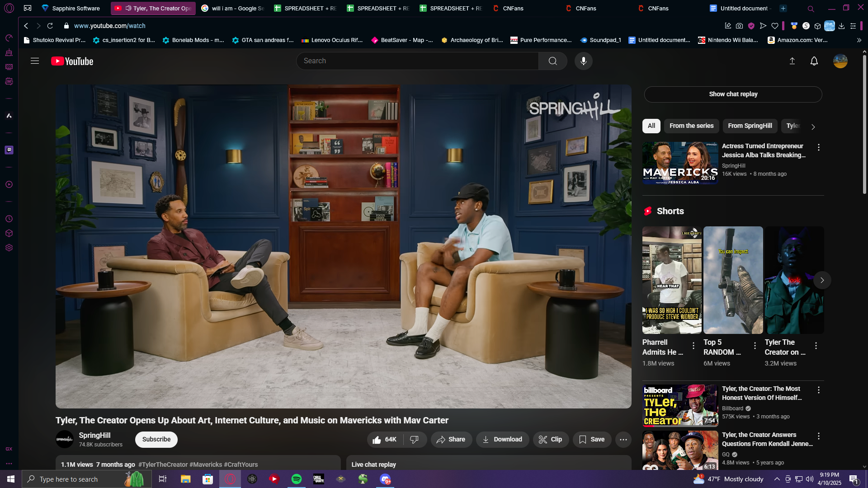The image size is (868, 488).
Task: Open the YouTube hamburger guide menu
Action: tap(35, 61)
